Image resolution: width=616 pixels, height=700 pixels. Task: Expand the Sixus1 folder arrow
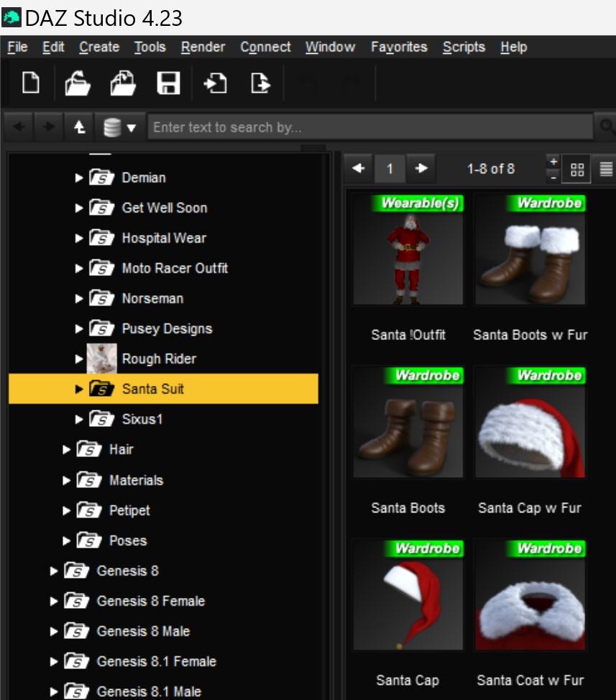(79, 419)
